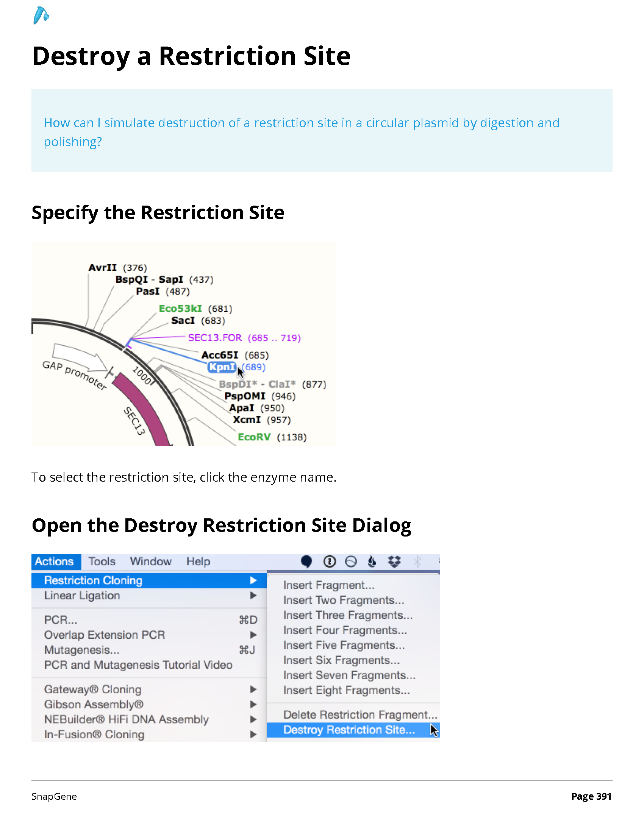Viewport: 644px width, 833px height.
Task: Click the EcoRV enzyme label
Action: 254,437
